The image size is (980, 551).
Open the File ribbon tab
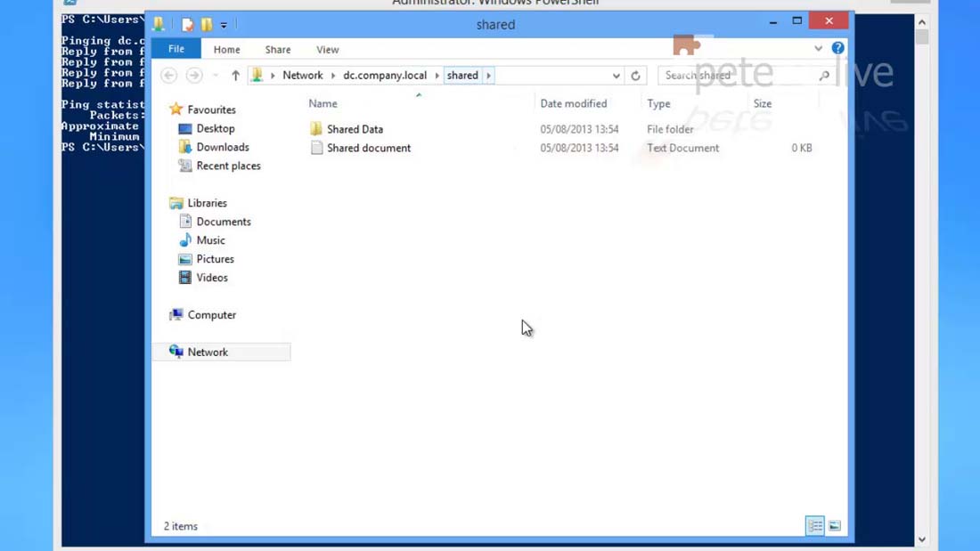click(176, 49)
